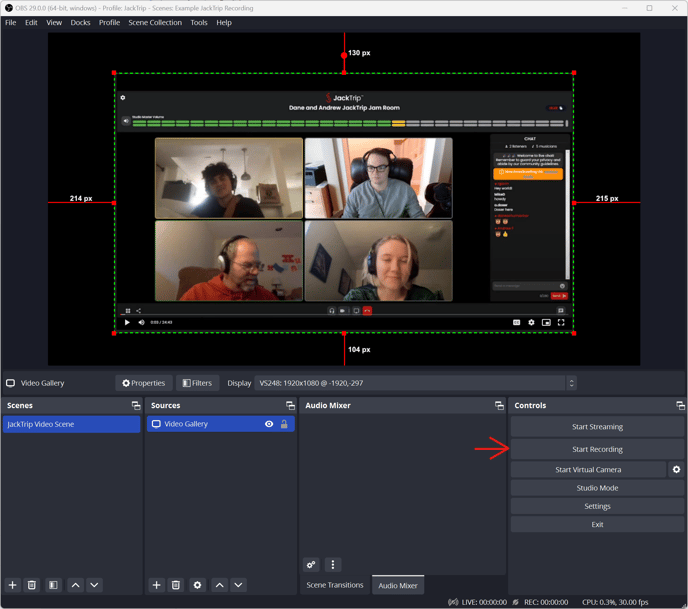
Task: Open the Tools menu
Action: 199,22
